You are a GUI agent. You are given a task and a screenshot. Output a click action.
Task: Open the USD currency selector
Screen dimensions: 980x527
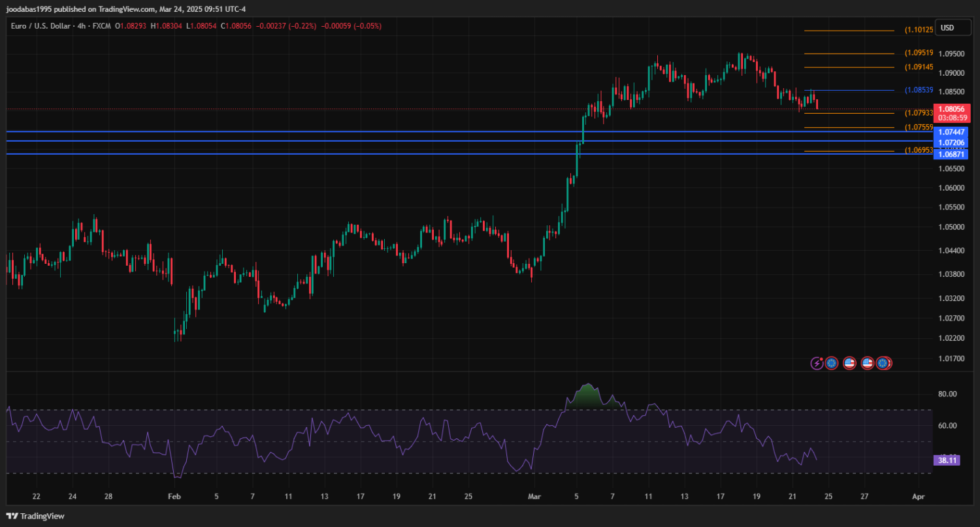(947, 27)
